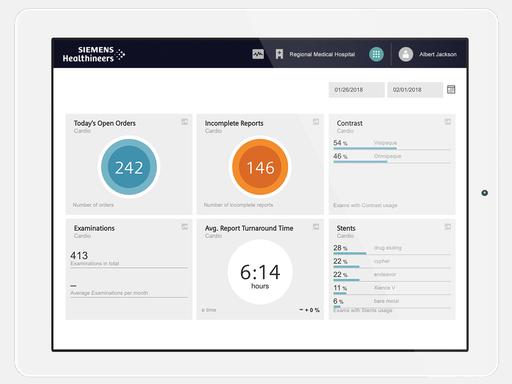Click the hospital building icon
The width and height of the screenshot is (512, 384).
(x=279, y=54)
